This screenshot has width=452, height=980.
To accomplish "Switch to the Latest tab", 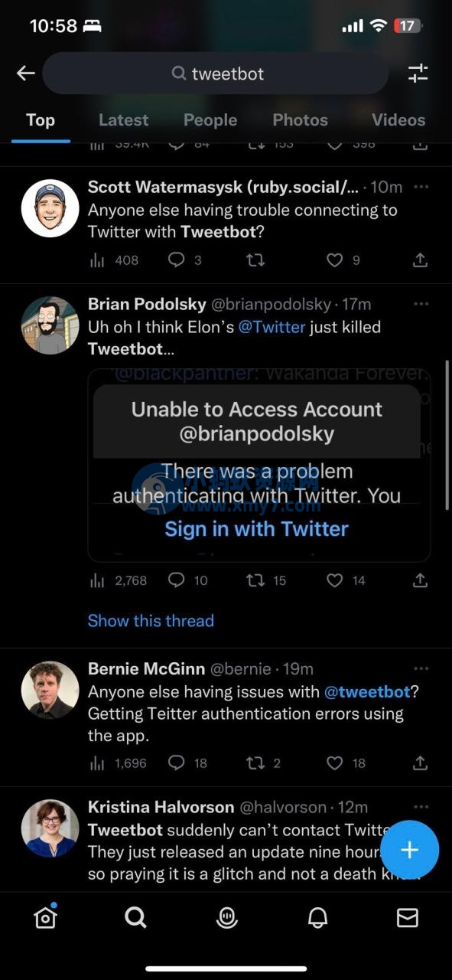I will tap(123, 120).
